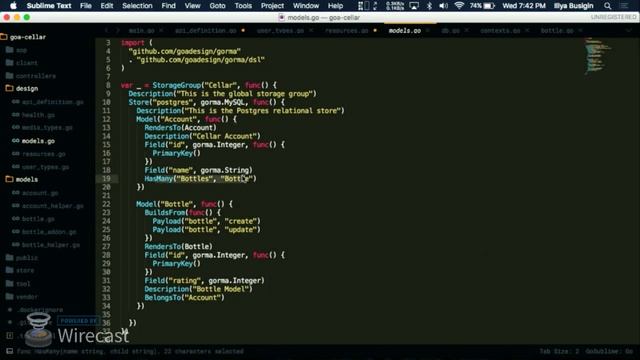Open resources.go in the sidebar
640x360 pixels.
click(x=44, y=154)
